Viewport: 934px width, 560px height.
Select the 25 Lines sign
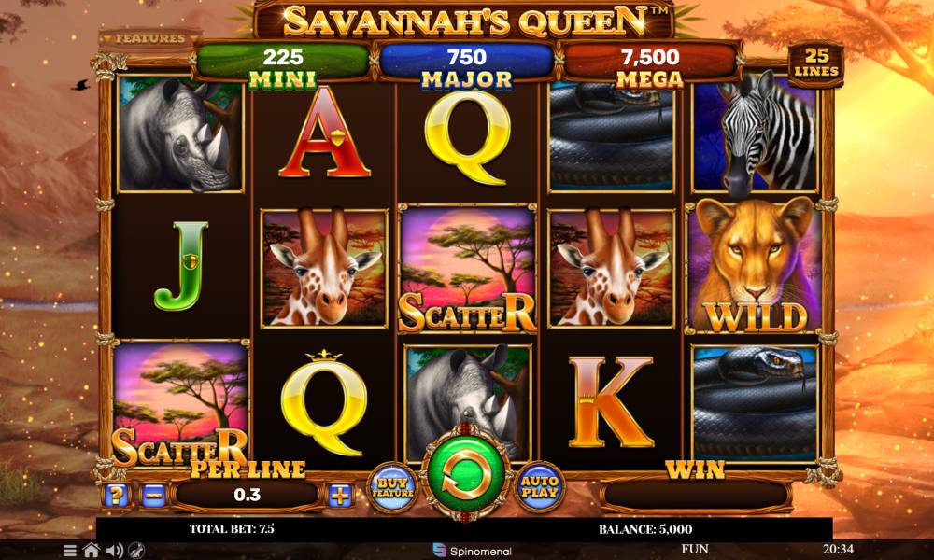(x=816, y=63)
